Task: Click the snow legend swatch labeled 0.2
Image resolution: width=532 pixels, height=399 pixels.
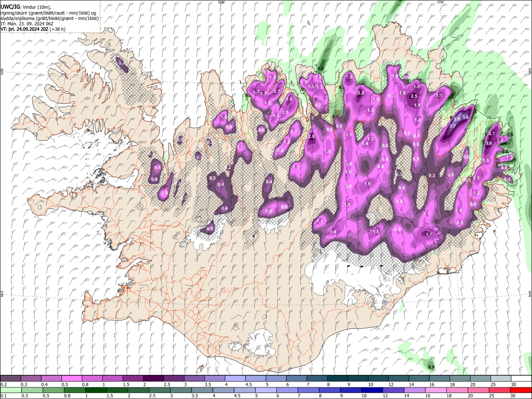Action: [x=10, y=378]
